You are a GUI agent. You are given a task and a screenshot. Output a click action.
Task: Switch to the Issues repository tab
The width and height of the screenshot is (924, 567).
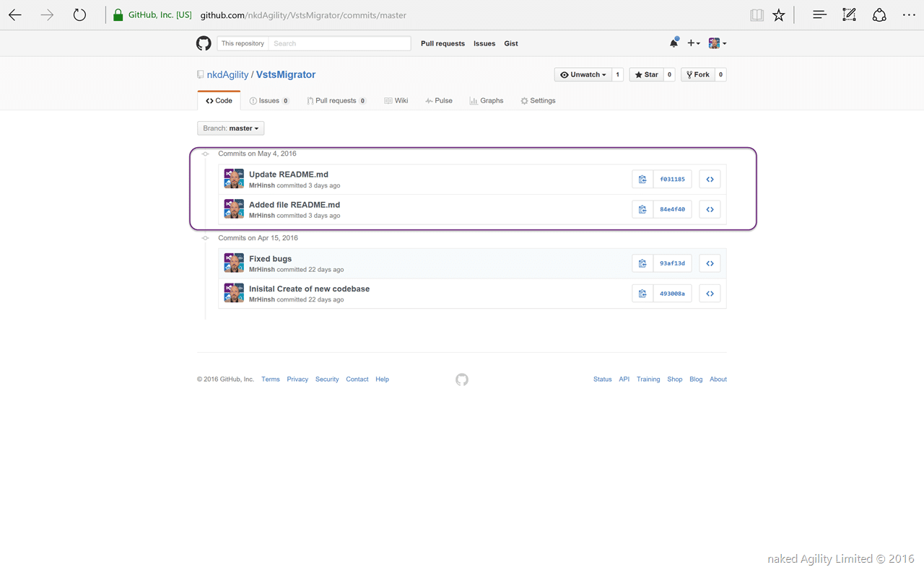point(269,101)
